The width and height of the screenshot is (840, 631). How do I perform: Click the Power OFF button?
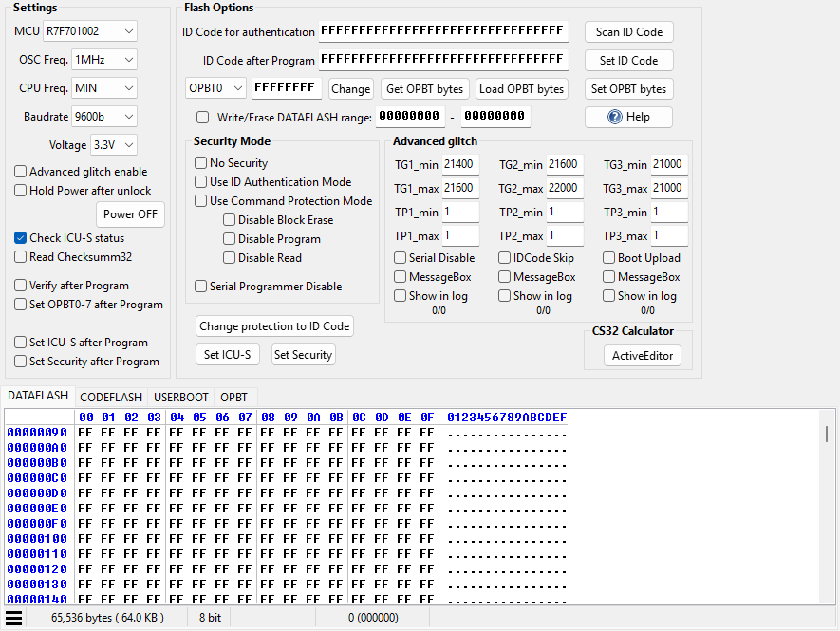[130, 214]
